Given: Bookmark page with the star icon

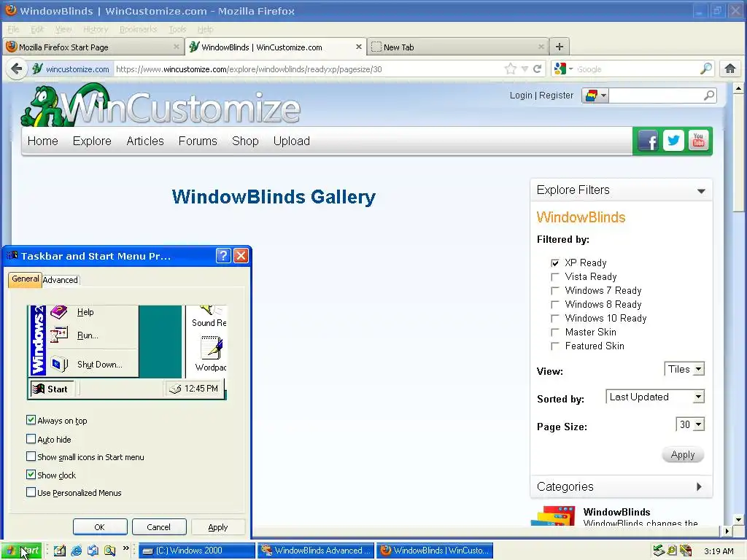Looking at the screenshot, I should (x=510, y=69).
